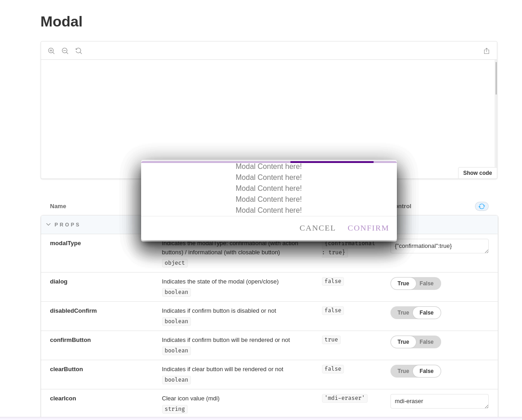522x420 pixels.
Task: Click the 'Modal' page heading
Action: 61,21
